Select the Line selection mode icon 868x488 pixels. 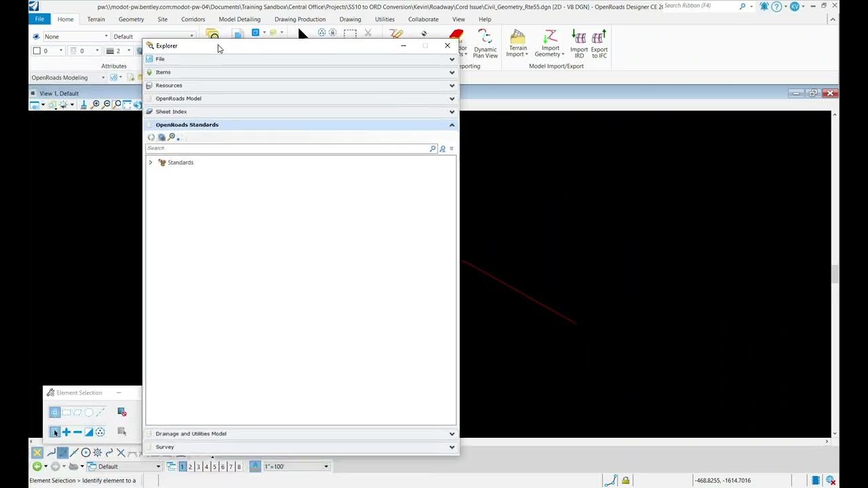click(100, 412)
